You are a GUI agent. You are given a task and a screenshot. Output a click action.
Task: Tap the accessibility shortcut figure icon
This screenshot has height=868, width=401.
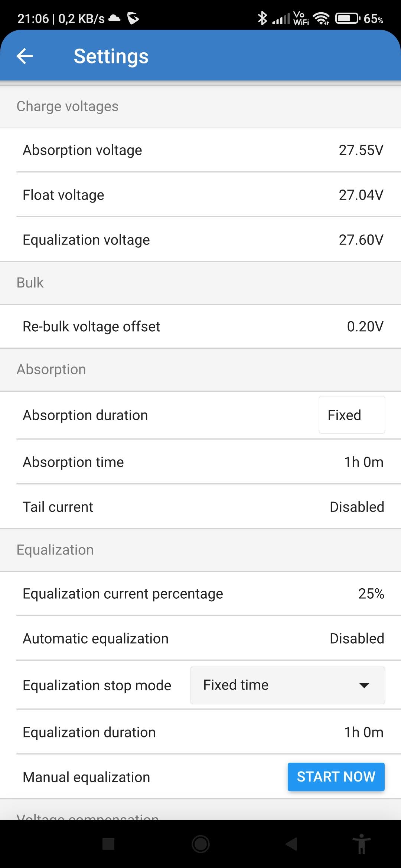(361, 844)
